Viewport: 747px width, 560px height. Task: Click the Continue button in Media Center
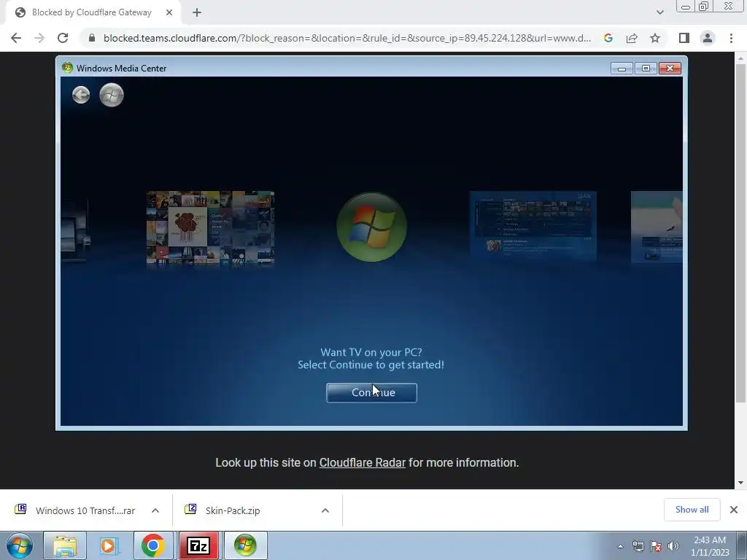point(371,393)
